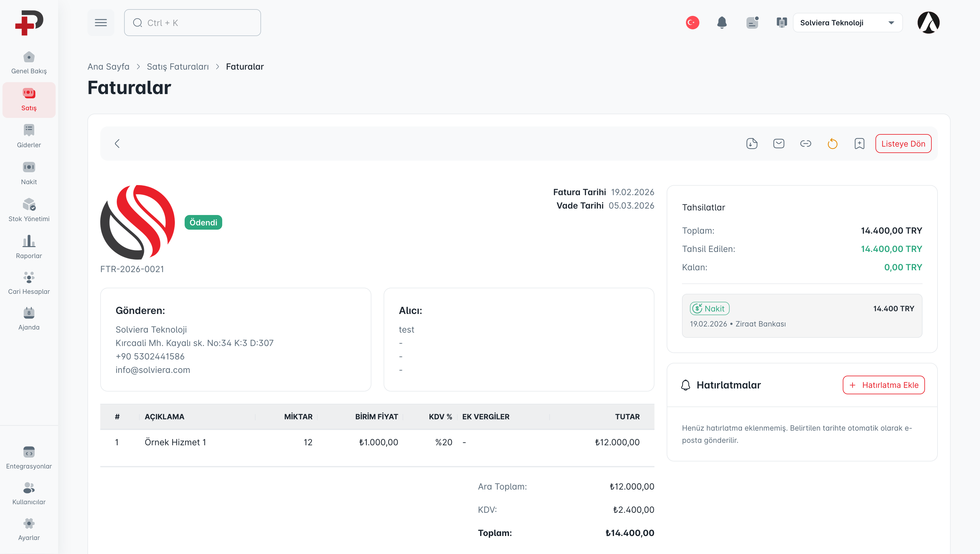The height and width of the screenshot is (554, 980).
Task: Click the bookmark add icon
Action: (859, 144)
